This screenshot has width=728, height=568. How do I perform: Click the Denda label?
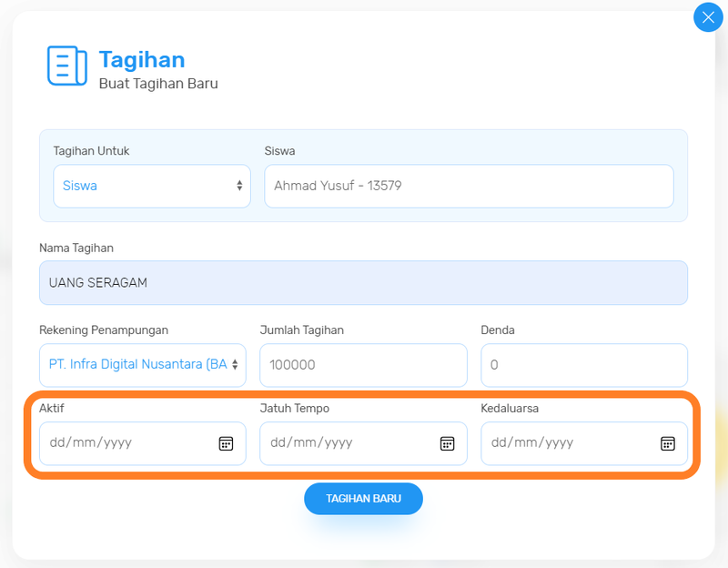498,330
